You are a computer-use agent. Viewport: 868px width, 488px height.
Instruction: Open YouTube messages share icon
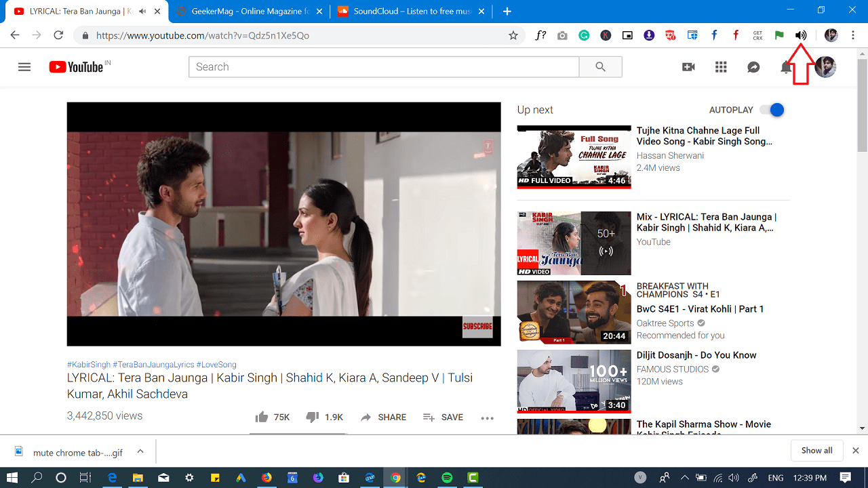pyautogui.click(x=753, y=67)
